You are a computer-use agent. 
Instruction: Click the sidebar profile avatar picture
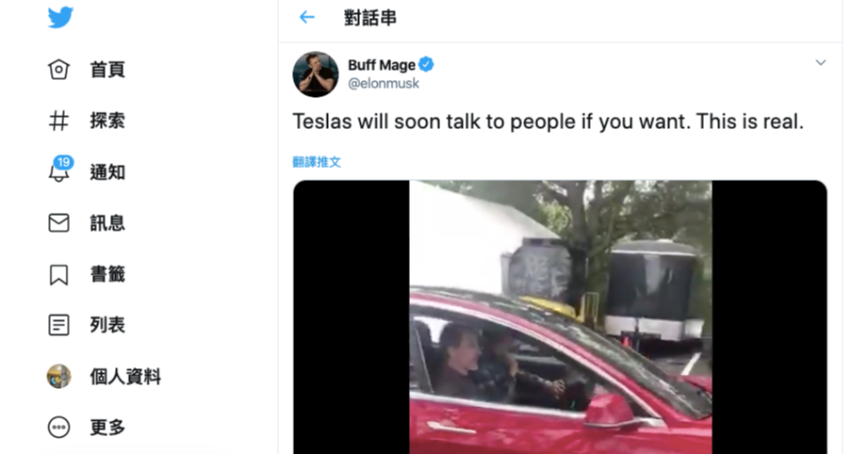[58, 376]
